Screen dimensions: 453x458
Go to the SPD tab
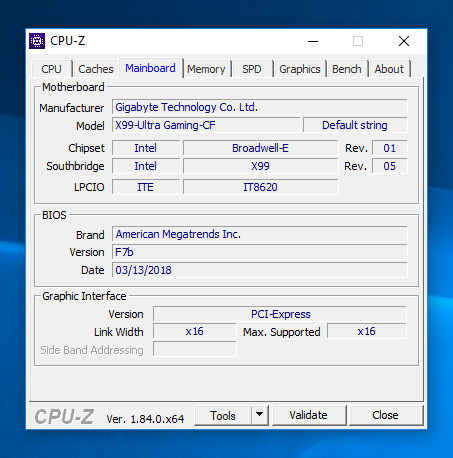(x=252, y=69)
